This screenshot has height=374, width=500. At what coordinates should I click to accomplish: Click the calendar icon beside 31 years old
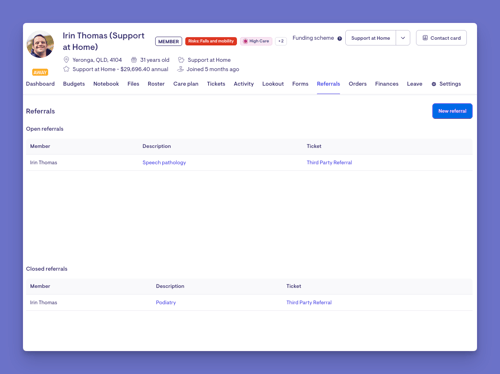134,60
